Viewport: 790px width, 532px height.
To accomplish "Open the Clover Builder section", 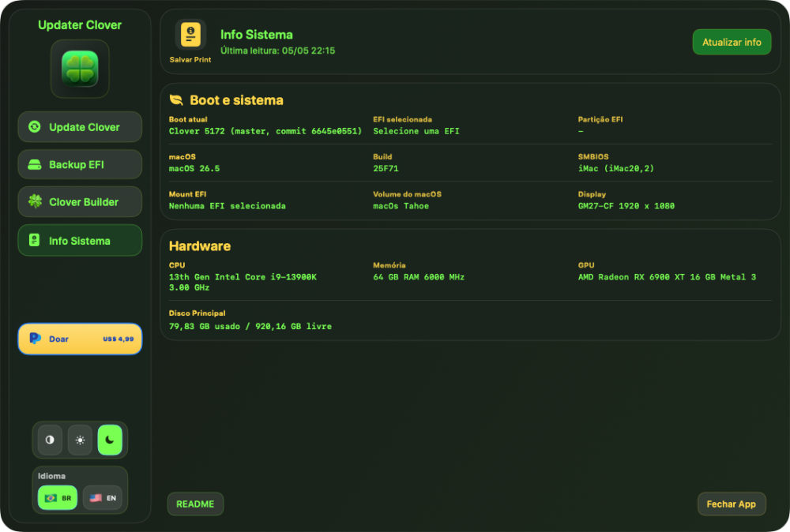I will tap(80, 202).
